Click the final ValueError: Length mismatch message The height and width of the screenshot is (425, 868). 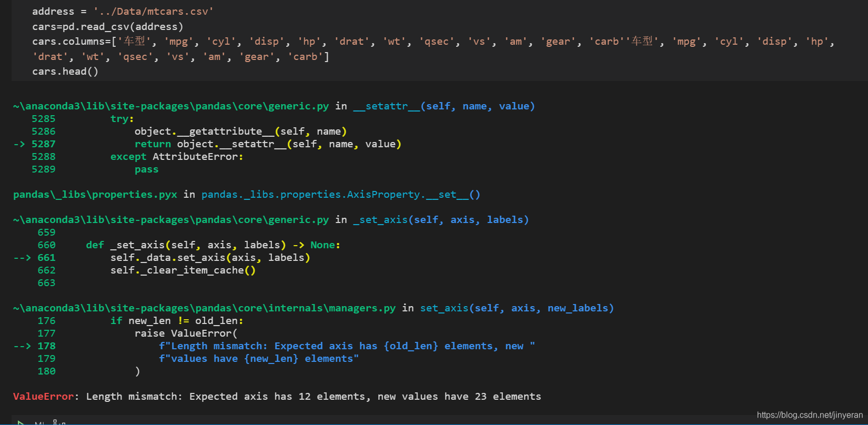[277, 397]
